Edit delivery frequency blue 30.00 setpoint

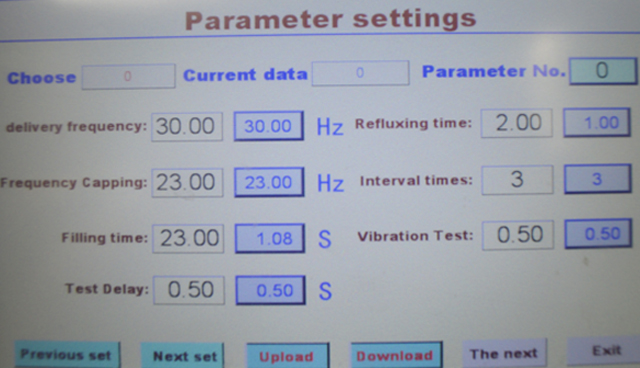pyautogui.click(x=269, y=126)
